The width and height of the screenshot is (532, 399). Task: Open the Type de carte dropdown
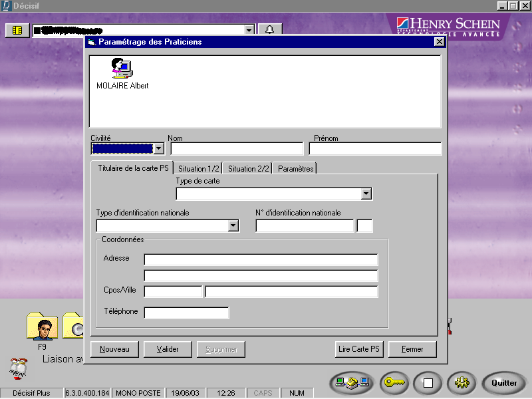click(366, 194)
